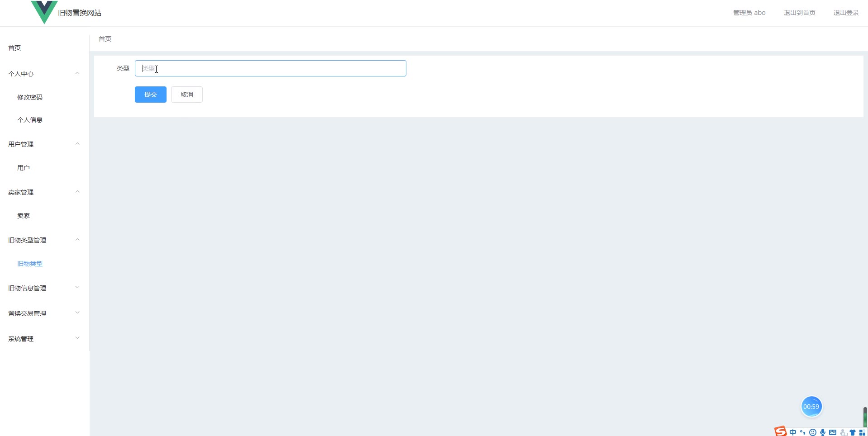Viewport: 868px width, 436px height.
Task: Click the Sogou account login icon
Action: tap(843, 432)
